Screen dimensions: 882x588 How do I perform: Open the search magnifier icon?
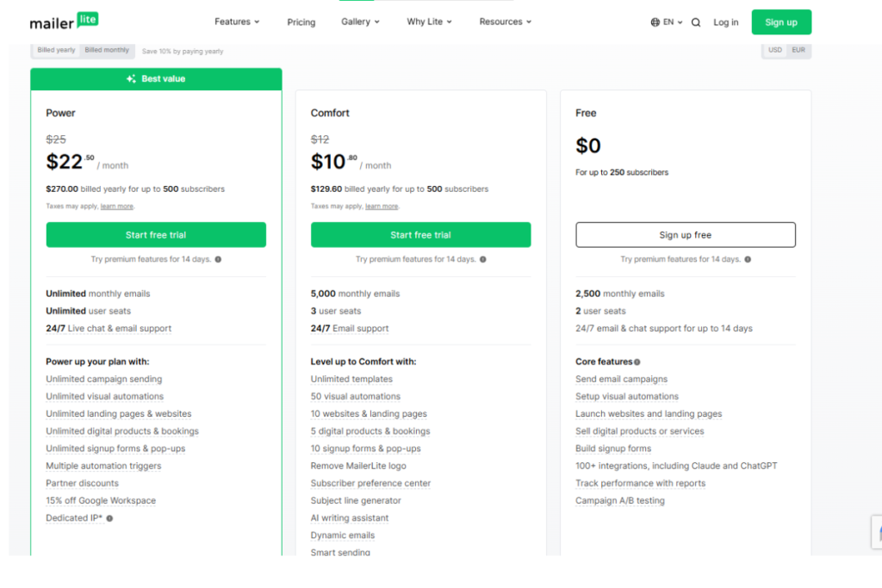click(696, 22)
